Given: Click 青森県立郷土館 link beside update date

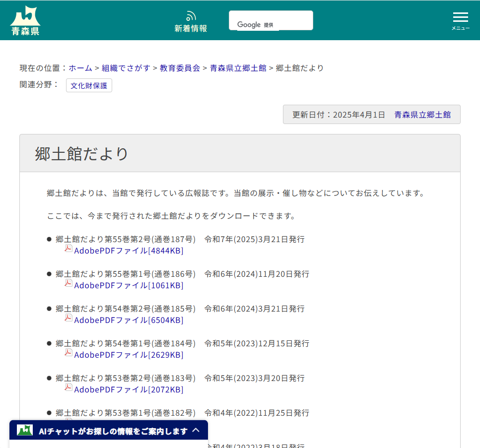Looking at the screenshot, I should [422, 115].
